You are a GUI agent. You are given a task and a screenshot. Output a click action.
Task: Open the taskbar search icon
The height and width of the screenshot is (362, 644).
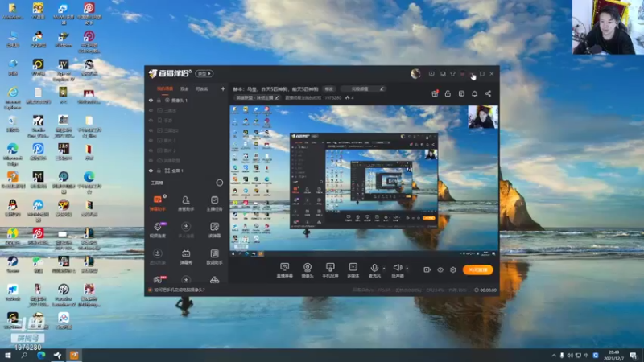pyautogui.click(x=24, y=355)
